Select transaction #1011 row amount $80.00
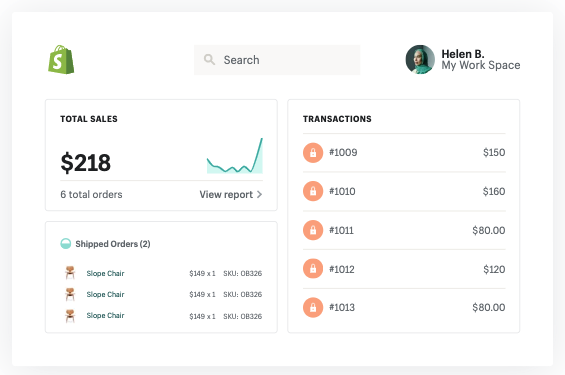 point(489,230)
